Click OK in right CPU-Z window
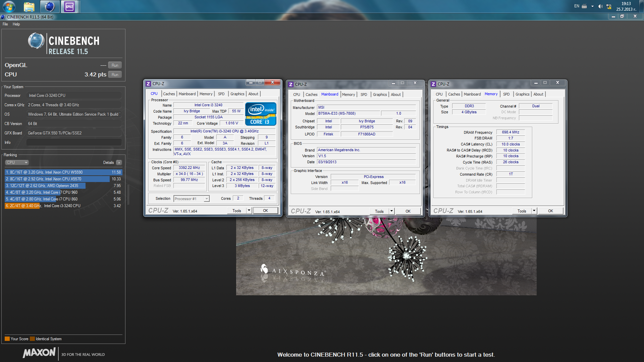The width and height of the screenshot is (644, 362). 550,211
